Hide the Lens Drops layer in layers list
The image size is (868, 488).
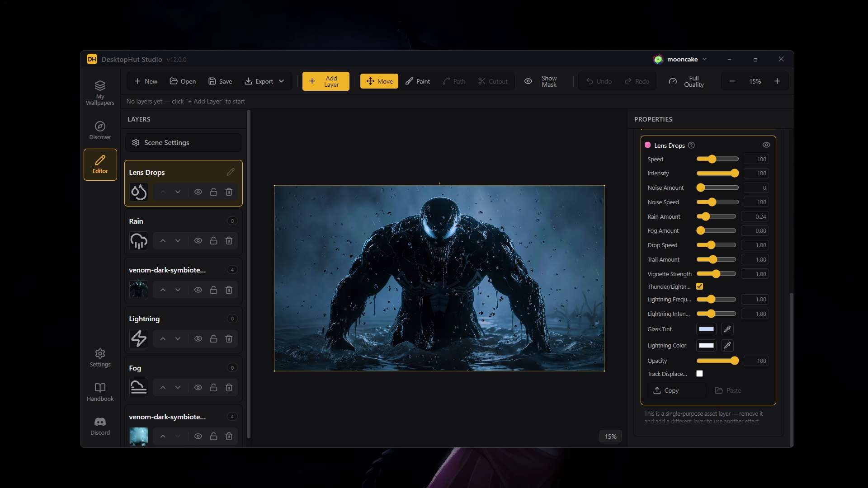click(198, 192)
